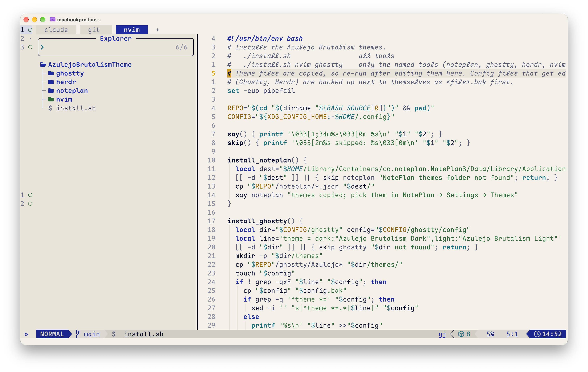Image resolution: width=588 pixels, height=372 pixels.
Task: Click the highlighted # cursor on line 5
Action: 229,73
